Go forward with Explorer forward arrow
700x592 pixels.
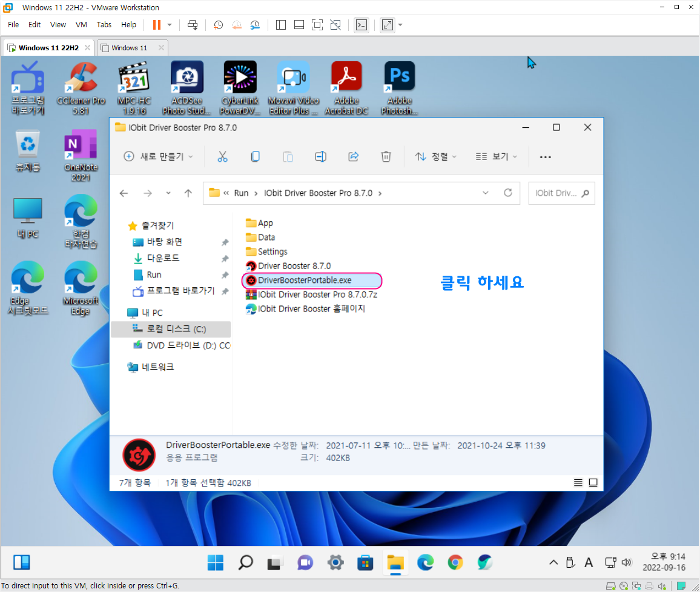(147, 193)
